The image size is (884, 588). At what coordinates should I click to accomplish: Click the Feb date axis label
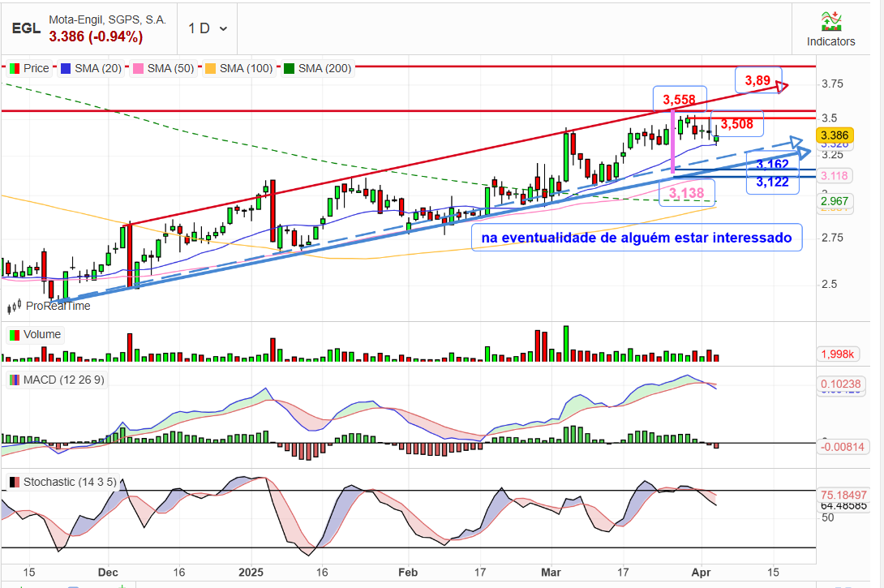click(x=408, y=573)
